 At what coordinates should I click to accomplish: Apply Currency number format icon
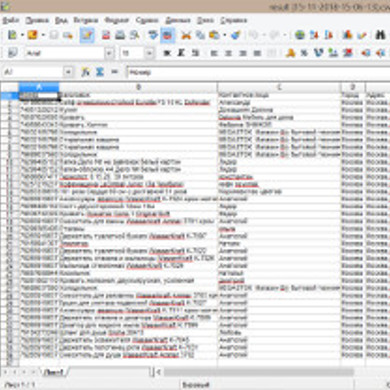pyautogui.click(x=290, y=53)
